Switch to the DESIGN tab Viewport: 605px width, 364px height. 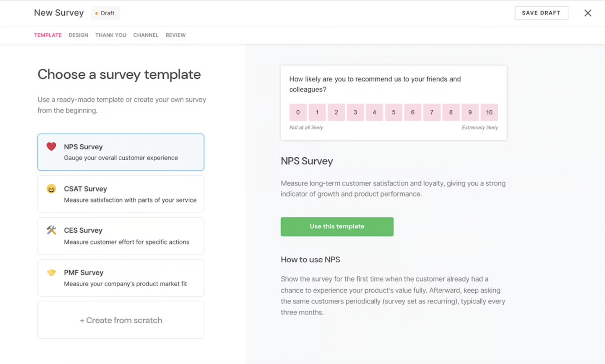(x=78, y=35)
